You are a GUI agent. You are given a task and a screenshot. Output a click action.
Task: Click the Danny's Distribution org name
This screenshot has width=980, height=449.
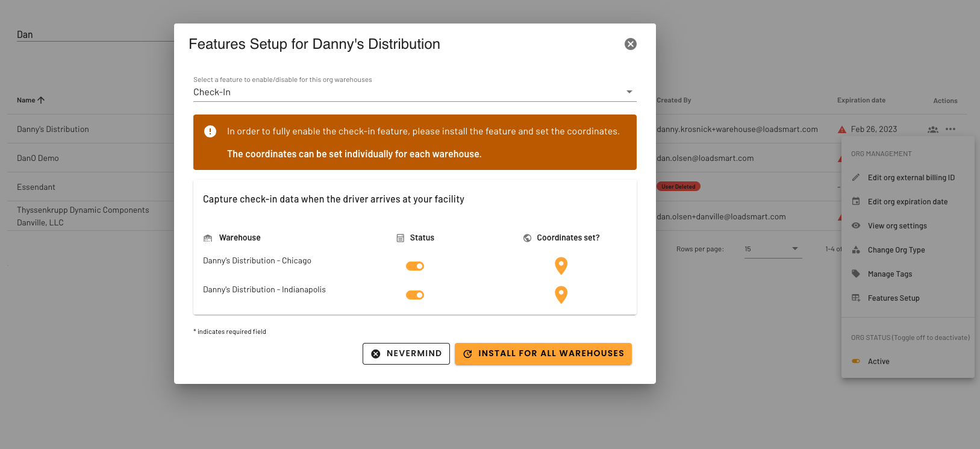coord(53,129)
